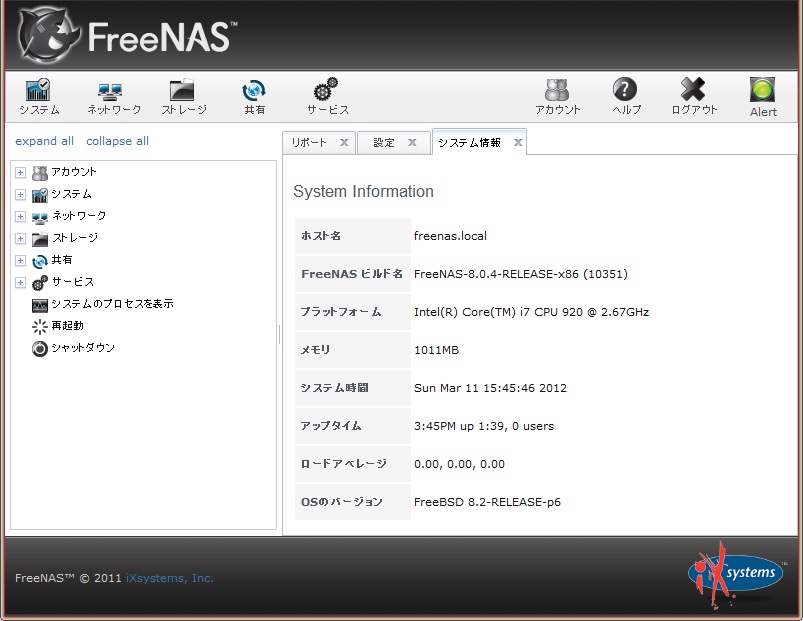Select the システム情報 tab

(470, 142)
